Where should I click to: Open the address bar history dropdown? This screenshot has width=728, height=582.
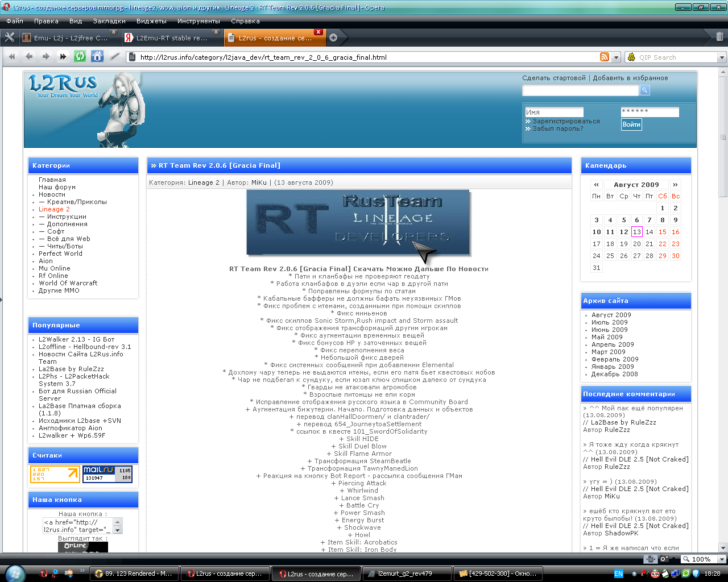616,57
